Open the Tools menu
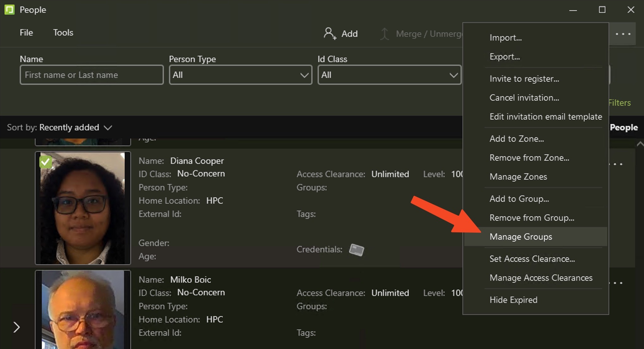644x349 pixels. coord(63,33)
